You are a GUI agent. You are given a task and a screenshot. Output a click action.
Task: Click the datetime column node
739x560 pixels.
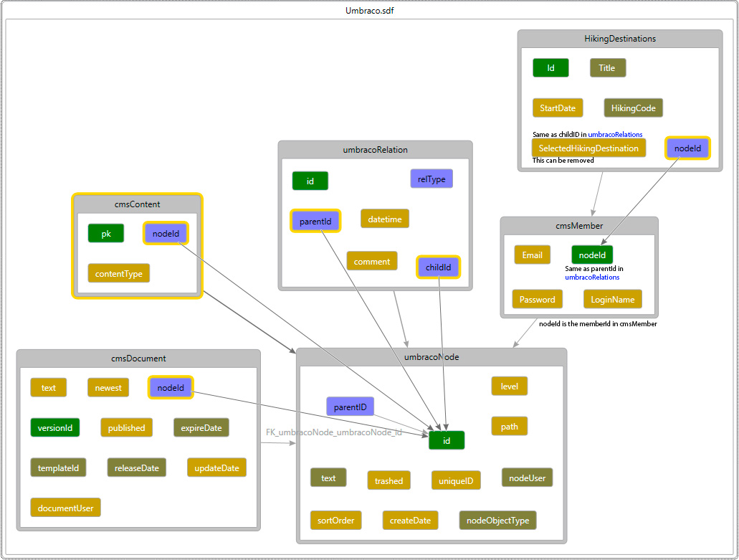(385, 219)
